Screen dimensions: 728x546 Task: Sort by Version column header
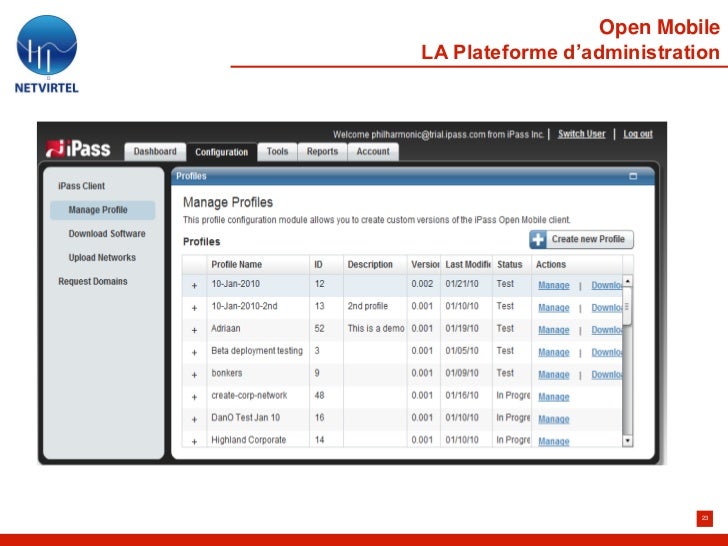click(x=424, y=265)
